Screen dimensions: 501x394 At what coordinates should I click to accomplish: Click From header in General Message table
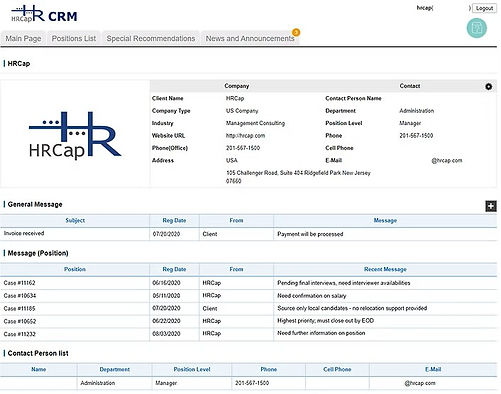[x=236, y=220]
